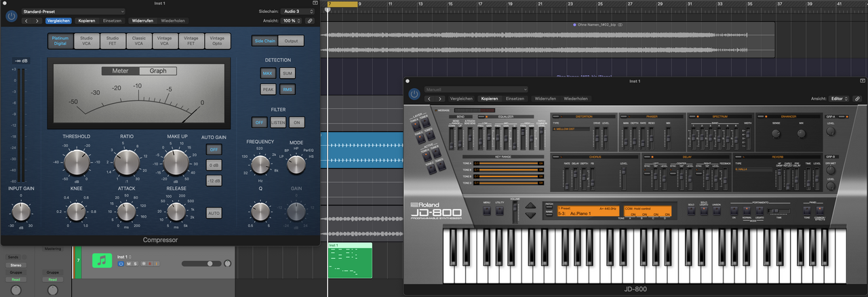Screen dimensions: 868x297
Task: Click the JD-800 link chain icon
Action: [x=857, y=98]
